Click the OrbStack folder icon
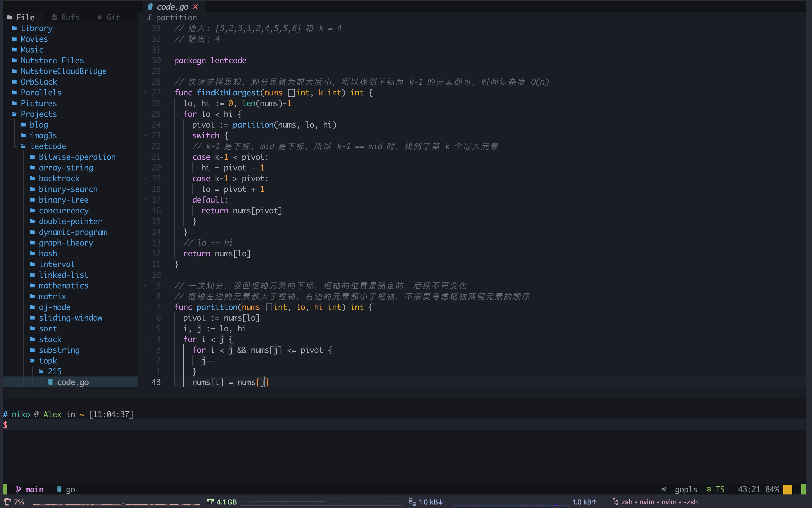Viewport: 812px width, 508px height. (14, 82)
